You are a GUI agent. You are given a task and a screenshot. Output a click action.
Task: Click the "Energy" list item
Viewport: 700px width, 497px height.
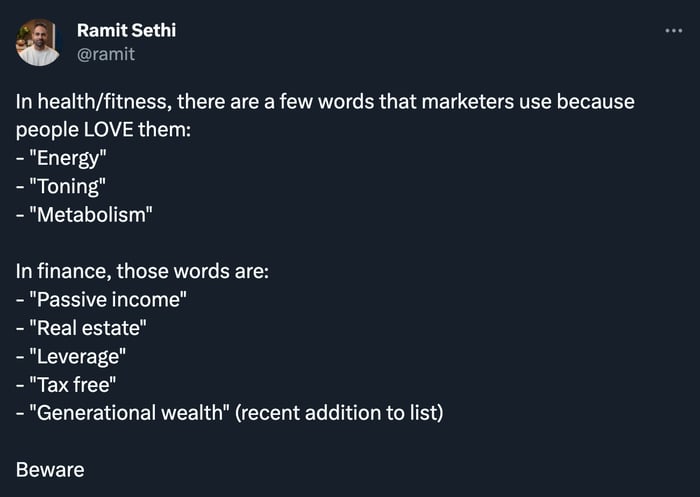[61, 158]
